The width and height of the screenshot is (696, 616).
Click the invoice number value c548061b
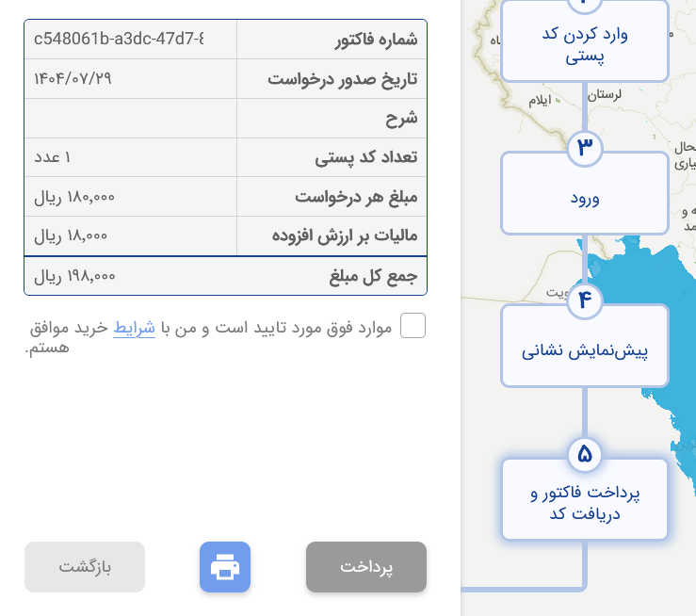(119, 39)
